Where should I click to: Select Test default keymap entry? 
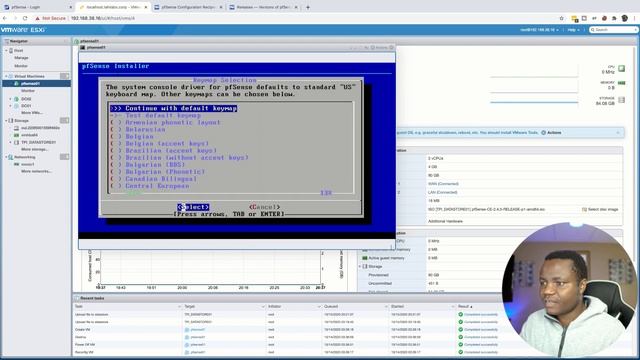(x=156, y=116)
